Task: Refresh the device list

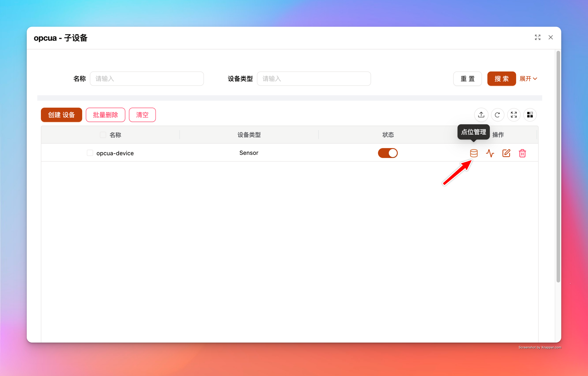Action: point(497,115)
